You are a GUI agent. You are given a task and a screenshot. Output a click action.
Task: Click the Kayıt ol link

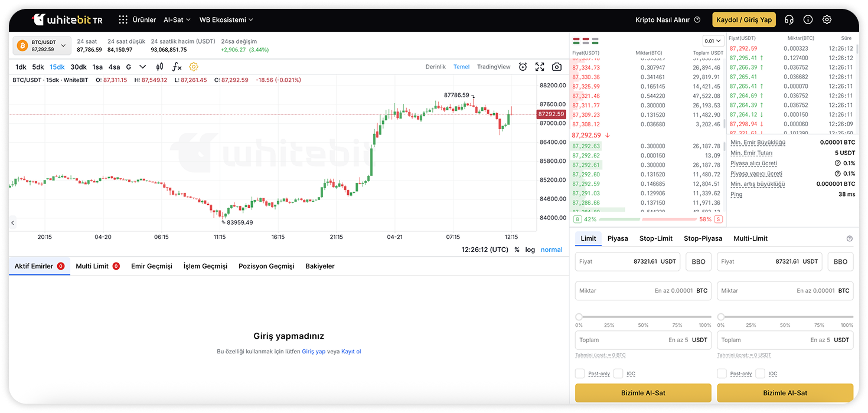351,352
